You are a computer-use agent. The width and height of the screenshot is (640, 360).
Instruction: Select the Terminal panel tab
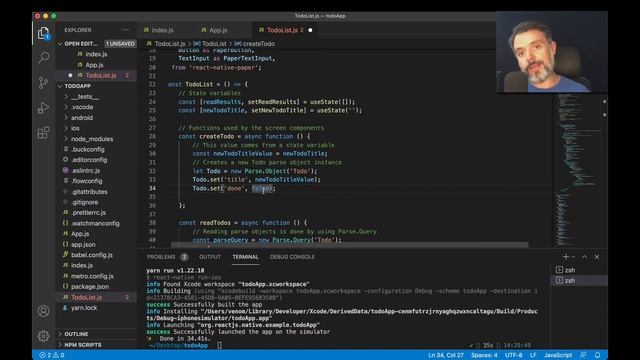point(245,257)
